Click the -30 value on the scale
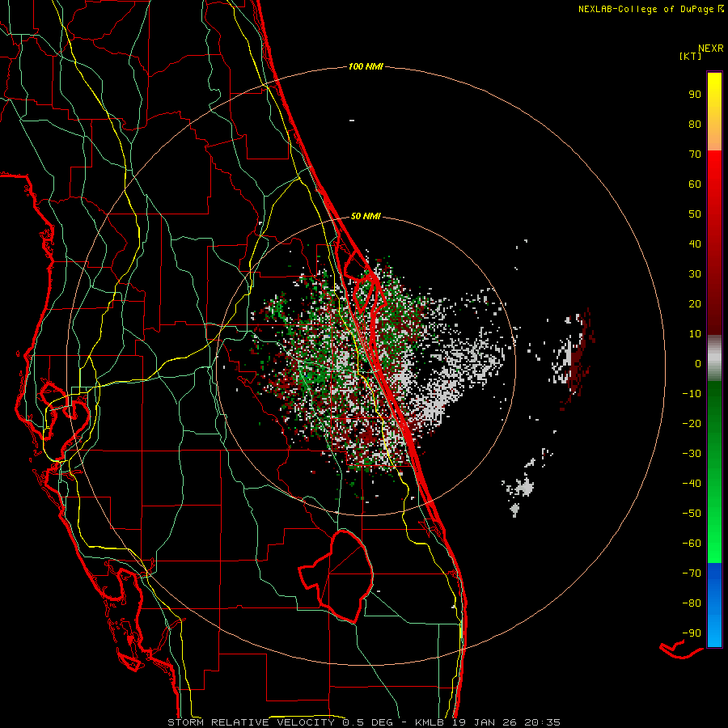 [x=692, y=454]
